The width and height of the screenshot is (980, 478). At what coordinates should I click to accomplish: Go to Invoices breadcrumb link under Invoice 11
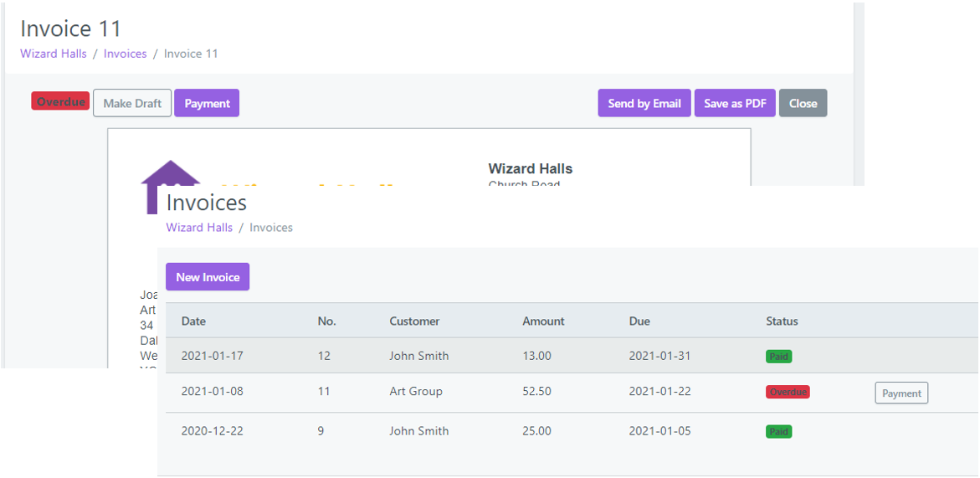(x=125, y=54)
